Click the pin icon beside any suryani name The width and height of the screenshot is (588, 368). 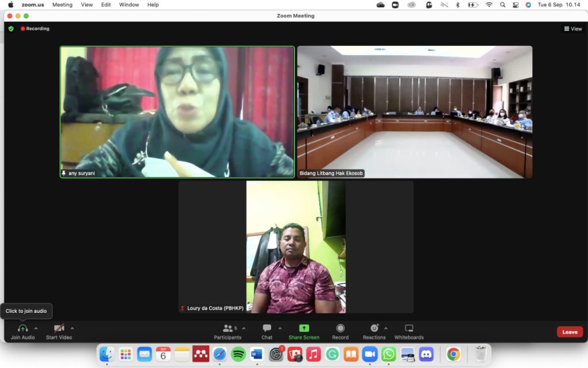tap(64, 173)
